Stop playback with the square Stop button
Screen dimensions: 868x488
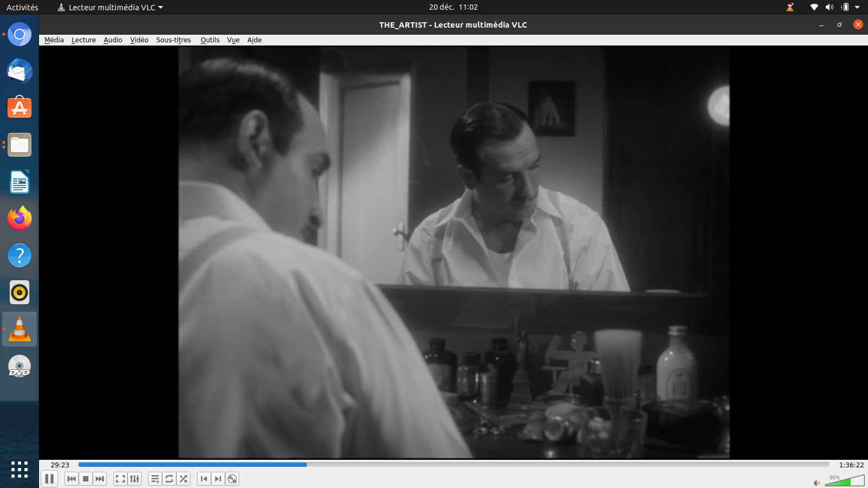click(x=86, y=479)
